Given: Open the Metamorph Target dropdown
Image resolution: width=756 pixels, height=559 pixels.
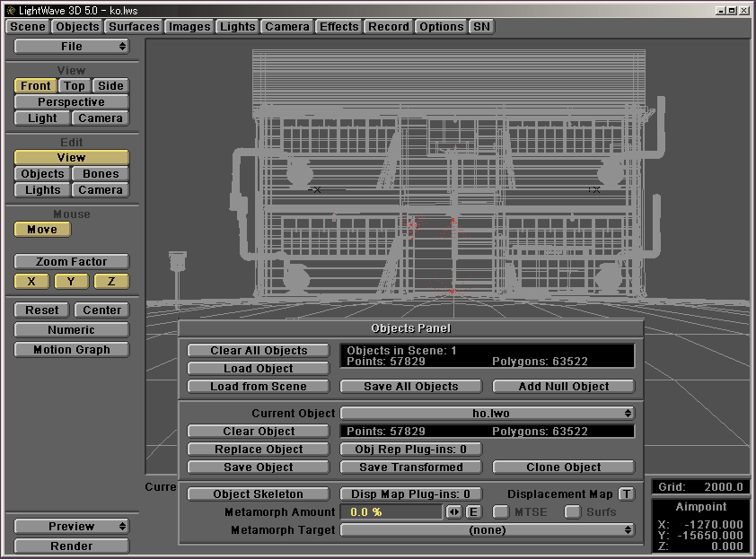Looking at the screenshot, I should 488,530.
